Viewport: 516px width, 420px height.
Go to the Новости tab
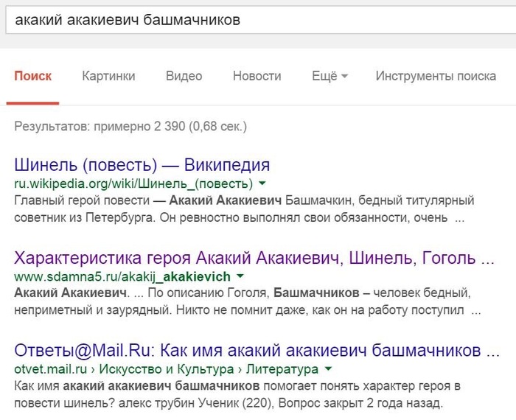click(257, 76)
